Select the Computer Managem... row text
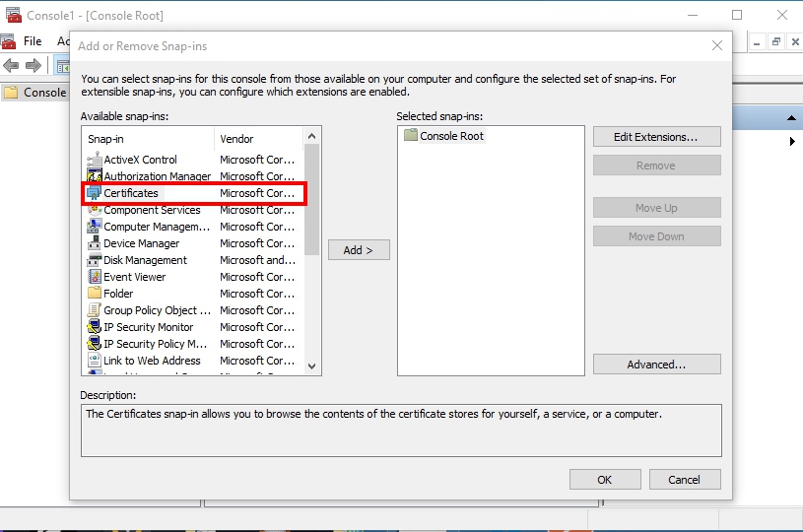The height and width of the screenshot is (532, 803). click(x=157, y=227)
